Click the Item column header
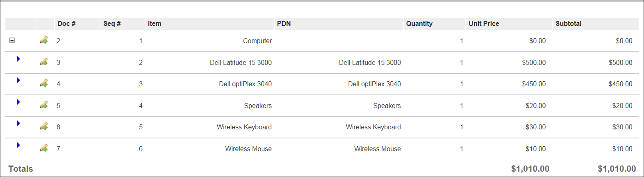 pyautogui.click(x=155, y=24)
